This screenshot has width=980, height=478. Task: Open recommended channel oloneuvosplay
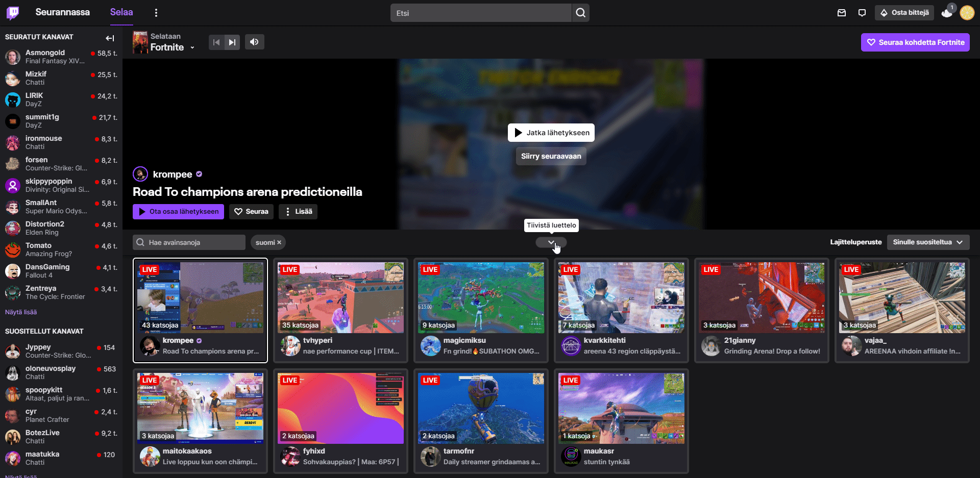(x=61, y=372)
